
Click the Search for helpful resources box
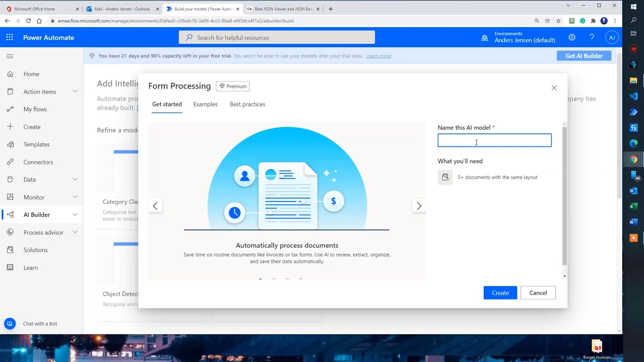pyautogui.click(x=277, y=38)
